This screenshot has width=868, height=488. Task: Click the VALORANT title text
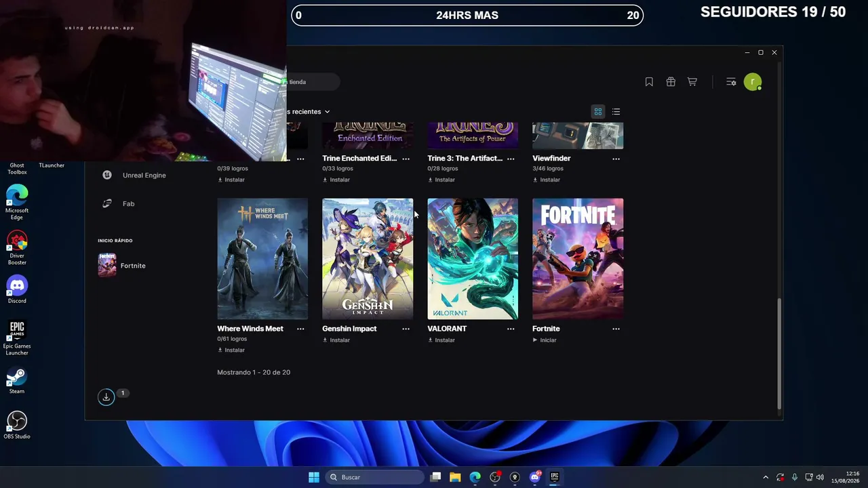447,329
